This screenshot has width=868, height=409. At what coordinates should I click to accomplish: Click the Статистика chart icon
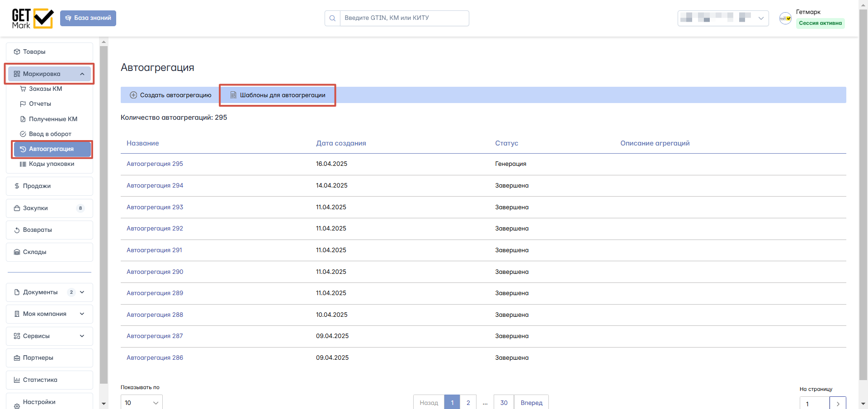coord(17,380)
